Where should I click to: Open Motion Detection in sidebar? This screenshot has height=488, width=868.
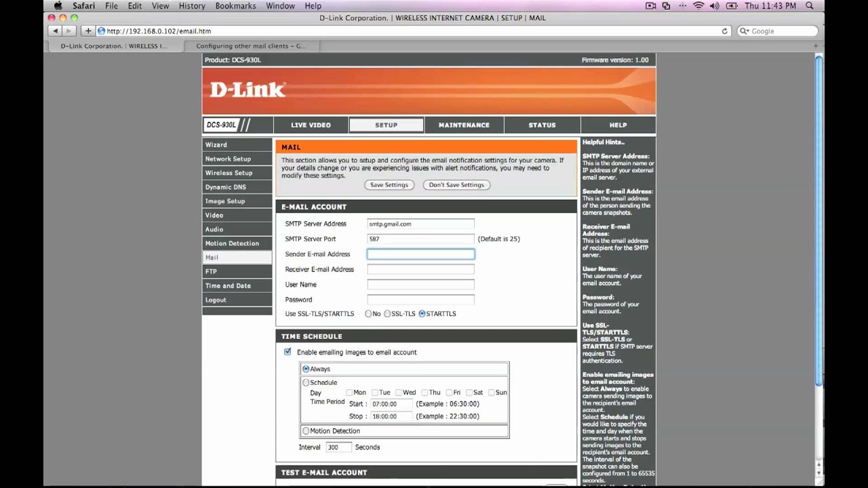[237, 243]
